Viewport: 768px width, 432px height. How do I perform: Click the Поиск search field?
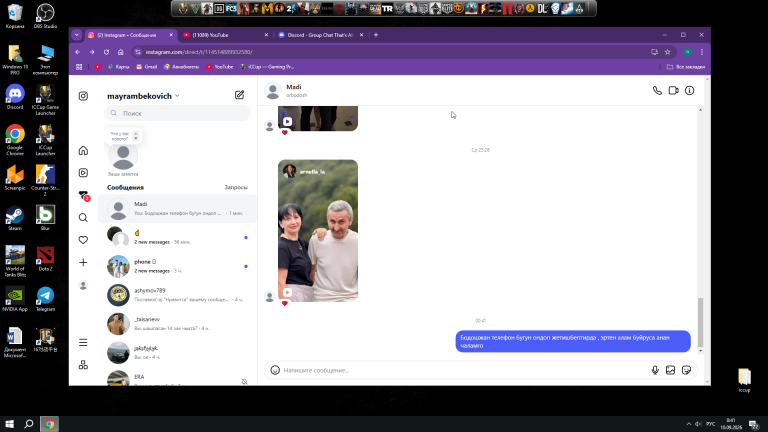point(177,113)
